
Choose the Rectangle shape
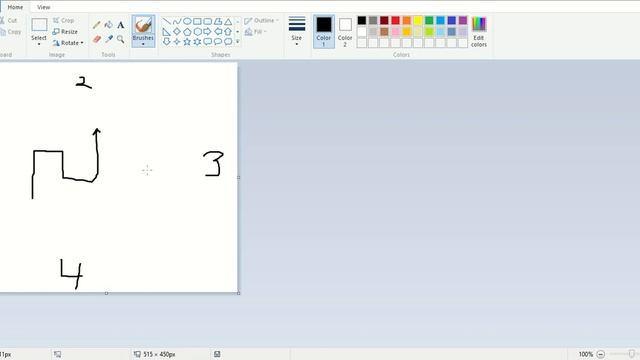tap(197, 21)
